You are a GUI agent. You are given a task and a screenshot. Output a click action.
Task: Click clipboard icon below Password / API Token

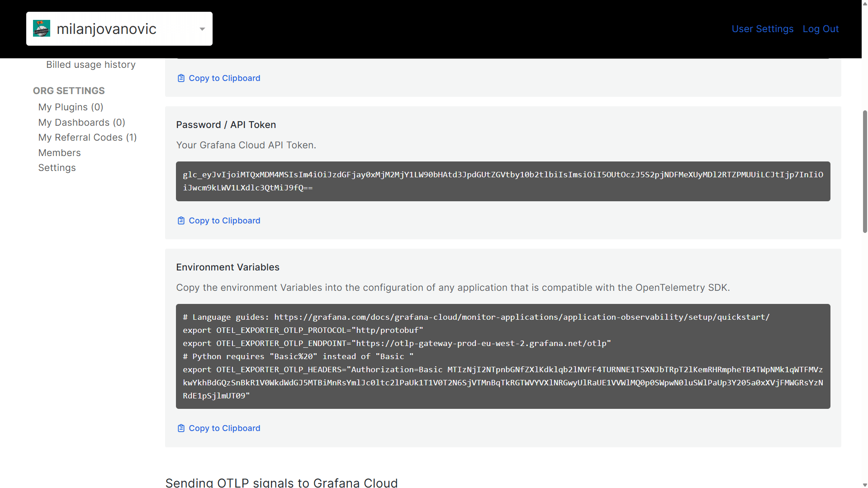[181, 221]
